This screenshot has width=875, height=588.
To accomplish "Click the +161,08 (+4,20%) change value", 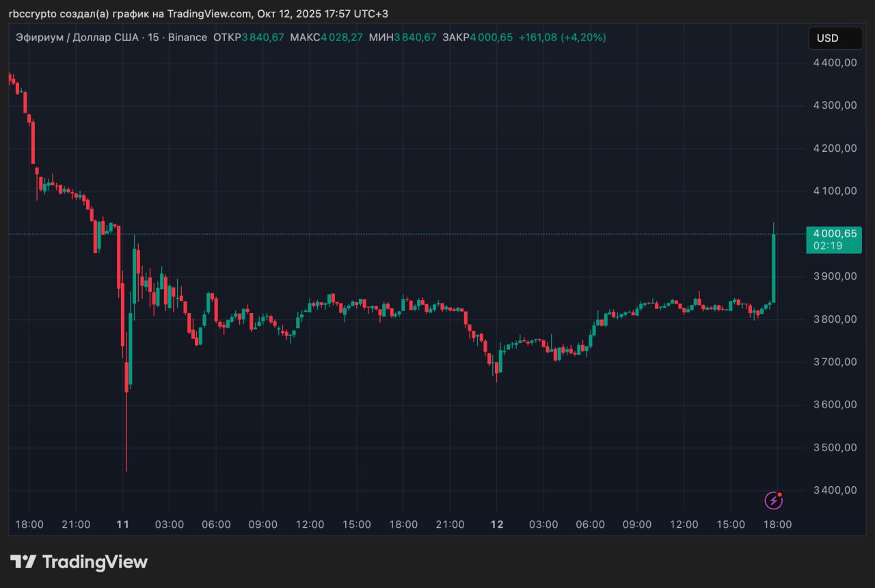I will (562, 38).
